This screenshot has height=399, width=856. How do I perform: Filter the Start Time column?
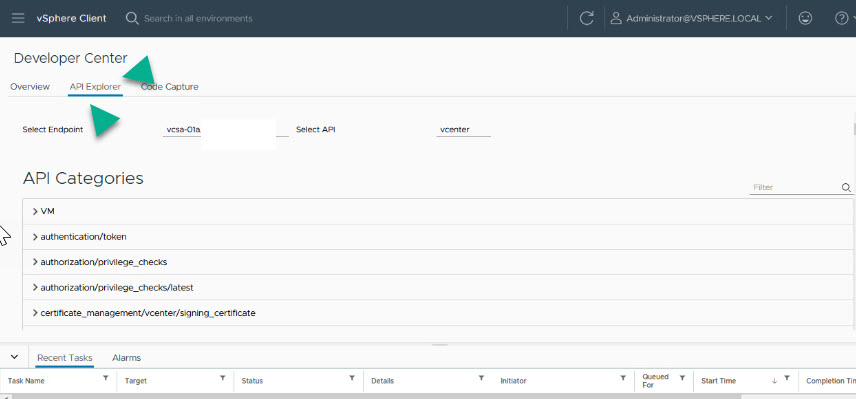(x=787, y=378)
